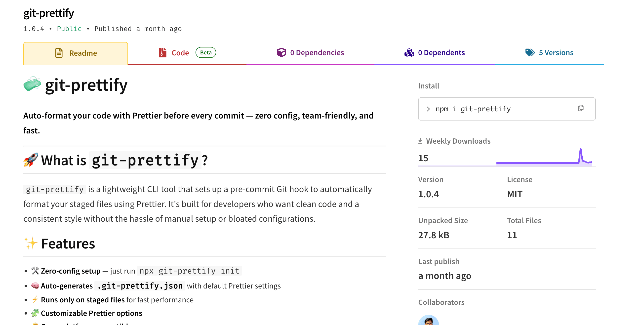The width and height of the screenshot is (644, 325).
Task: Click the 'Install' sidebar label
Action: (x=429, y=86)
